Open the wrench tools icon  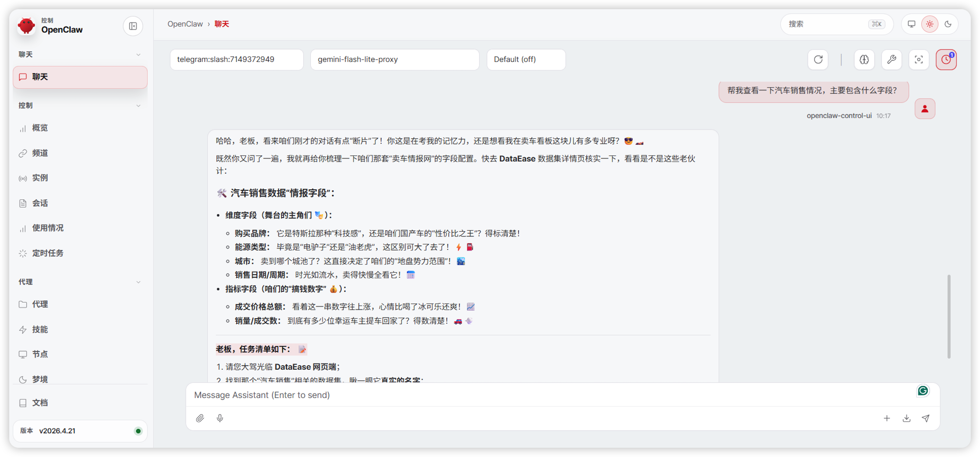point(891,59)
